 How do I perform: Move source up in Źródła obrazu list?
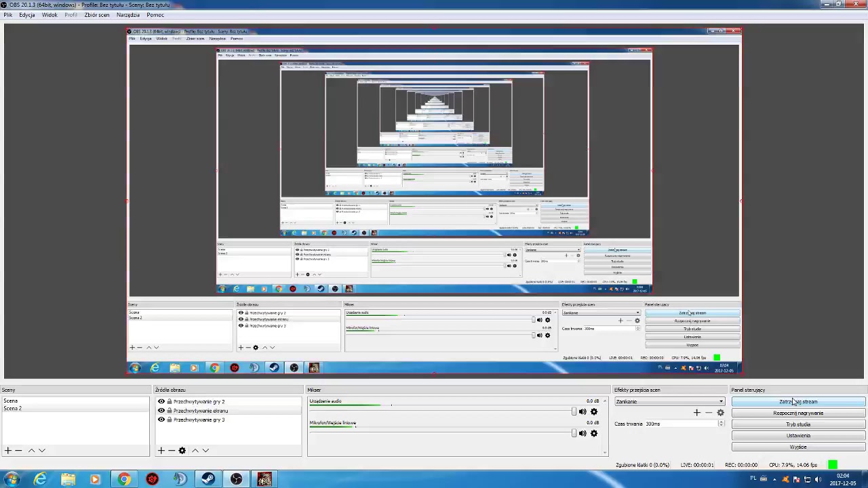pos(195,450)
